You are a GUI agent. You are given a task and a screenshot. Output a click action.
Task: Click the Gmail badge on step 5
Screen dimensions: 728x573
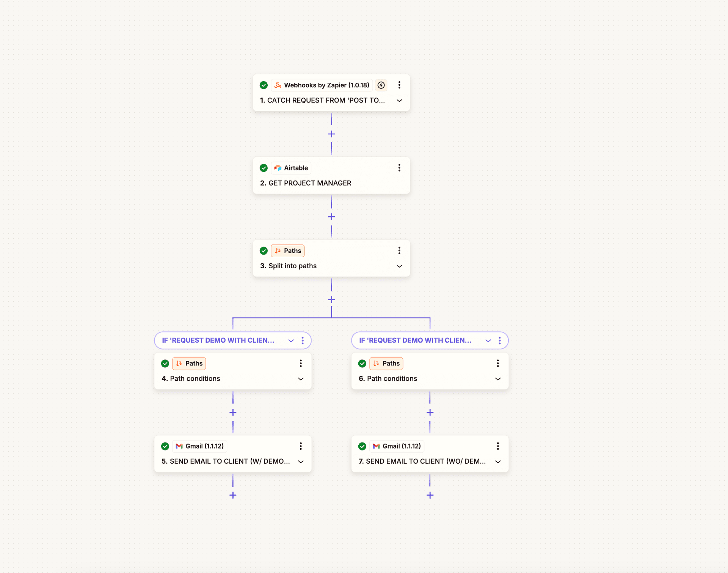point(200,446)
